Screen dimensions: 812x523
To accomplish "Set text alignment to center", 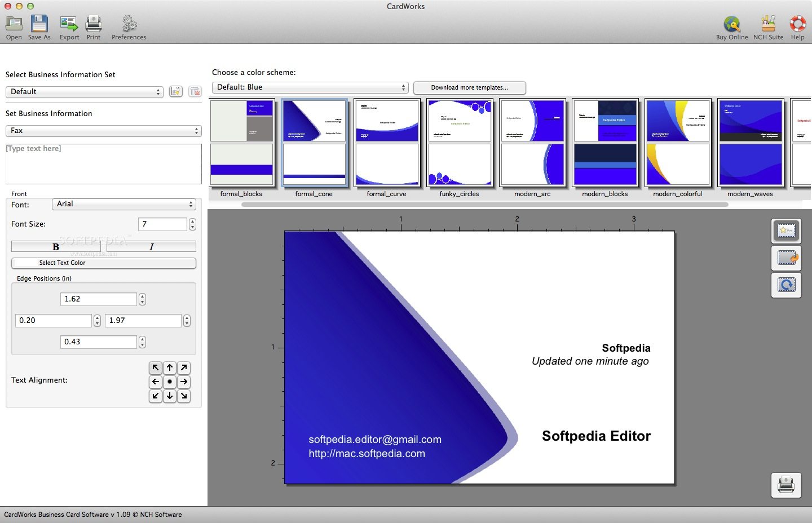I will (x=170, y=382).
